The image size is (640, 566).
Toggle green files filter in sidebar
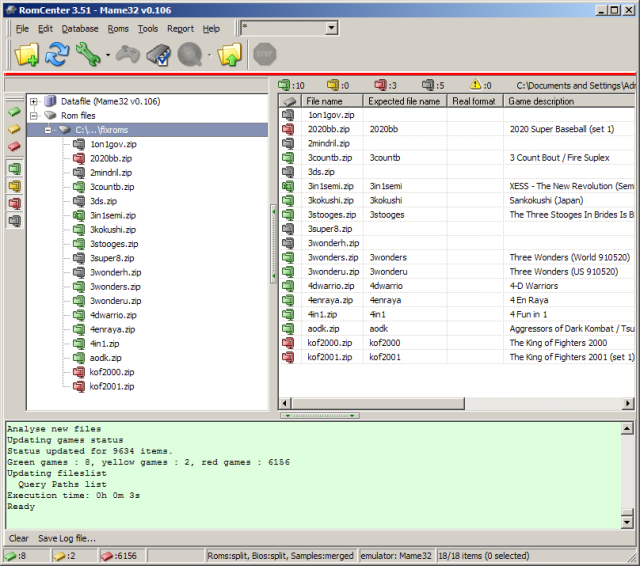(14, 169)
